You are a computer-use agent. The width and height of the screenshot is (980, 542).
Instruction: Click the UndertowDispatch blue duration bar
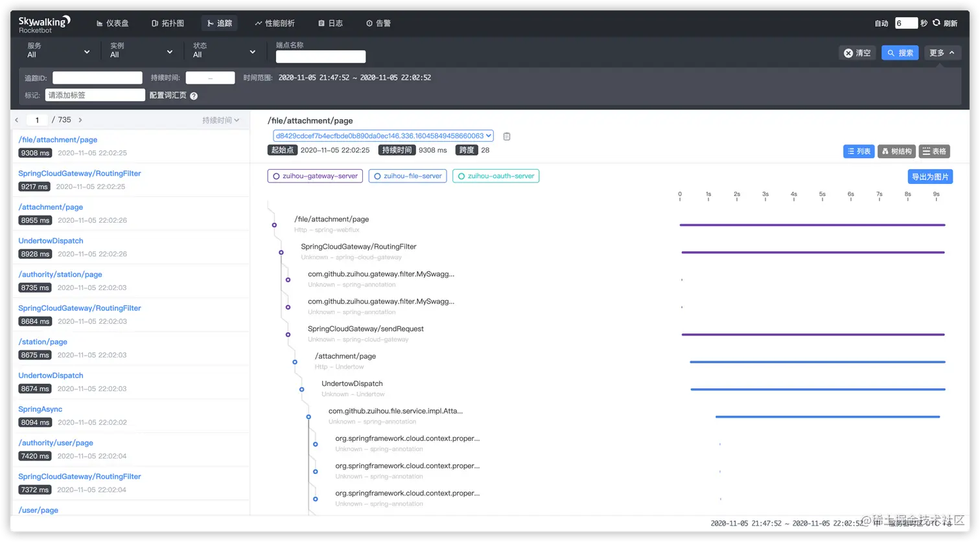(x=818, y=389)
